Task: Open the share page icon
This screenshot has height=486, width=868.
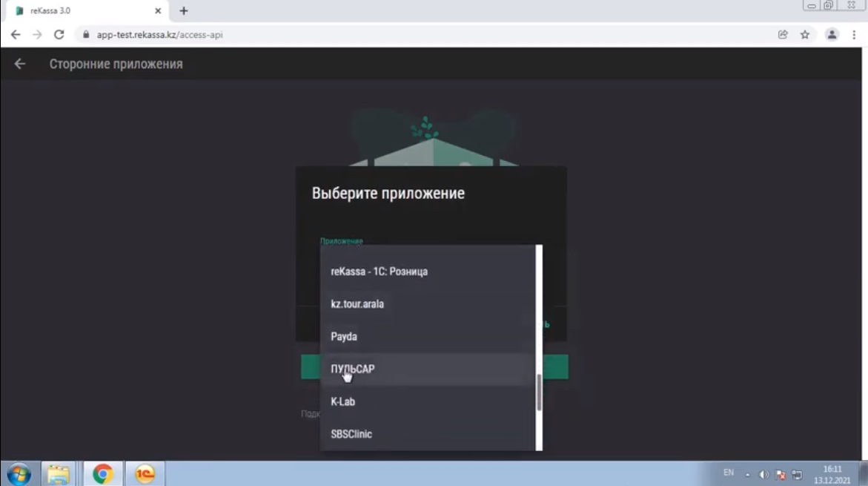Action: pos(783,34)
